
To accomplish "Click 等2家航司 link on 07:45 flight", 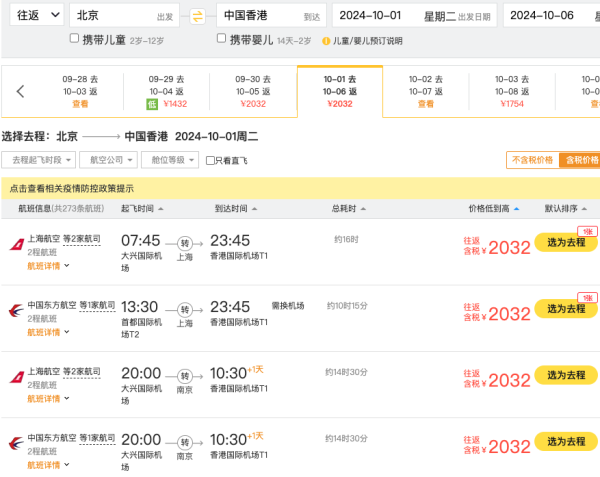I will [82, 239].
